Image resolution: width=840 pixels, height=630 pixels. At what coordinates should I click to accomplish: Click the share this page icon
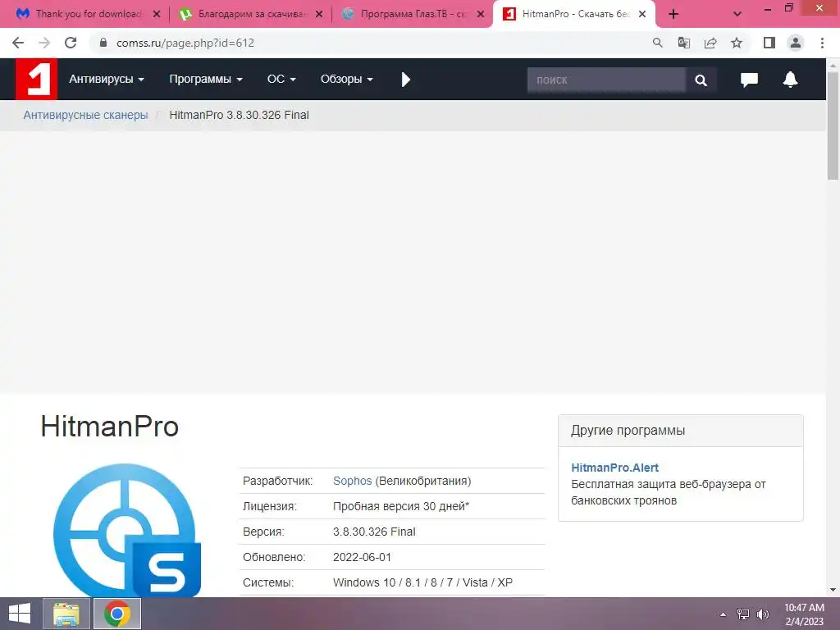click(x=710, y=43)
